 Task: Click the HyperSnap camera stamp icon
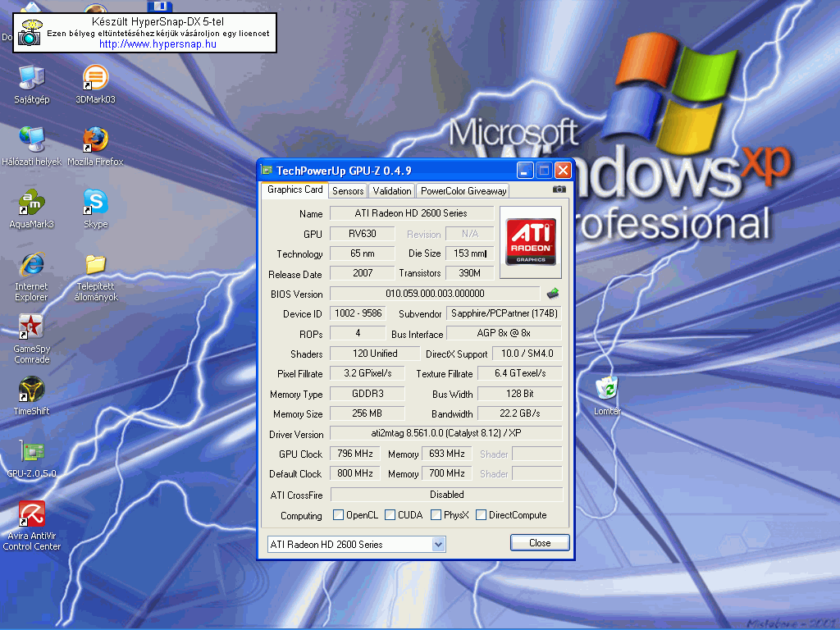click(30, 33)
